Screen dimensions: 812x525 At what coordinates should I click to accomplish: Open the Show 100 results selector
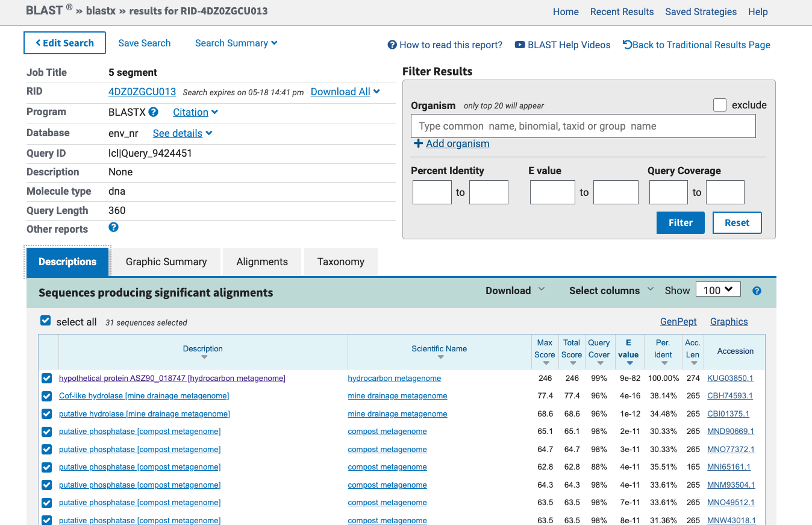[718, 290]
